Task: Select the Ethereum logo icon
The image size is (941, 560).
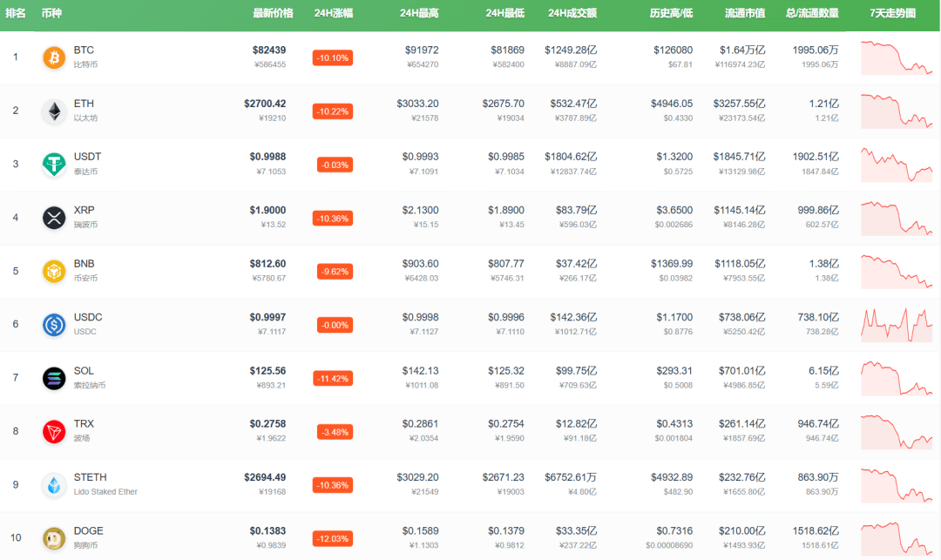Action: click(53, 111)
